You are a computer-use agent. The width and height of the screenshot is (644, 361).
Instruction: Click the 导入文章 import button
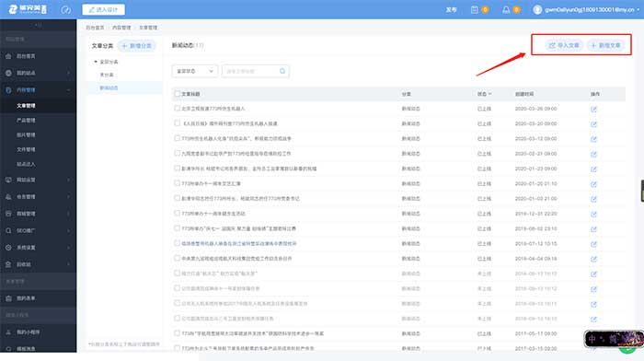pyautogui.click(x=564, y=45)
